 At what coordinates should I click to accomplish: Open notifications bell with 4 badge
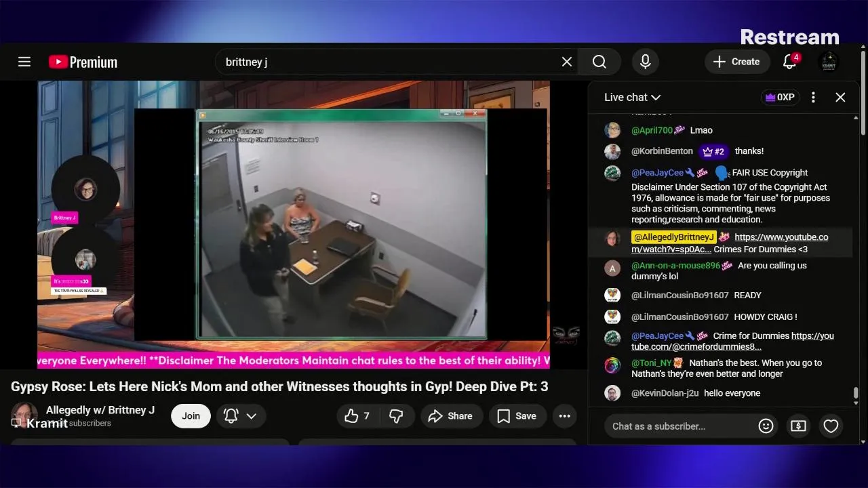(789, 62)
